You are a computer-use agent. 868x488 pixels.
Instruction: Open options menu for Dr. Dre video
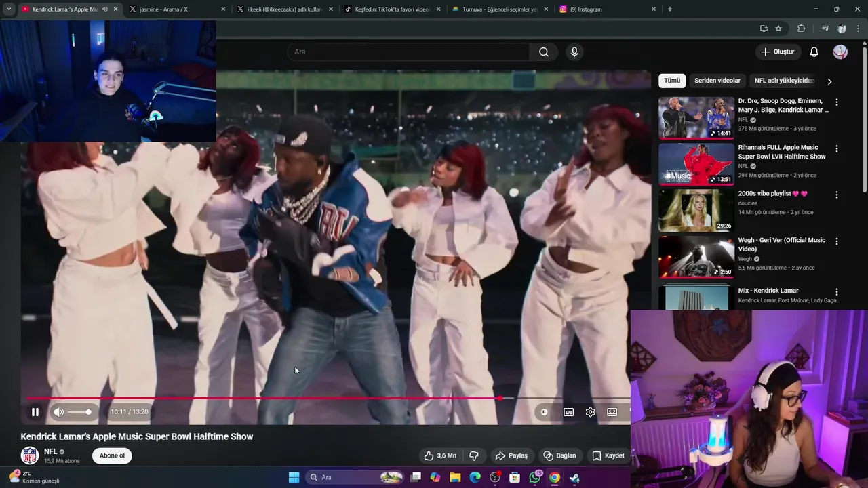tap(837, 102)
